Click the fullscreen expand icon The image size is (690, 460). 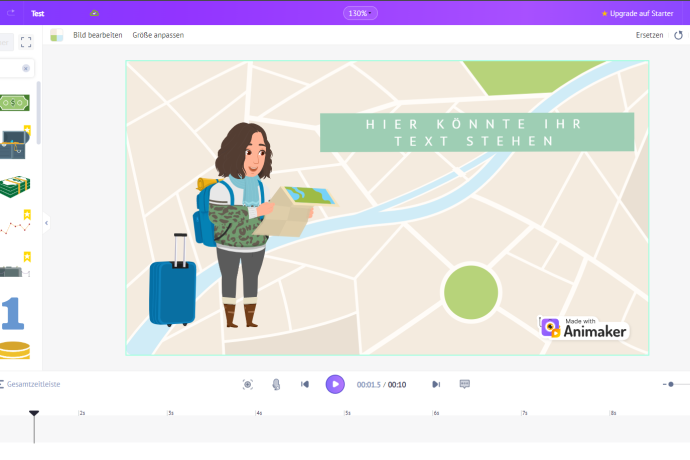click(x=26, y=42)
